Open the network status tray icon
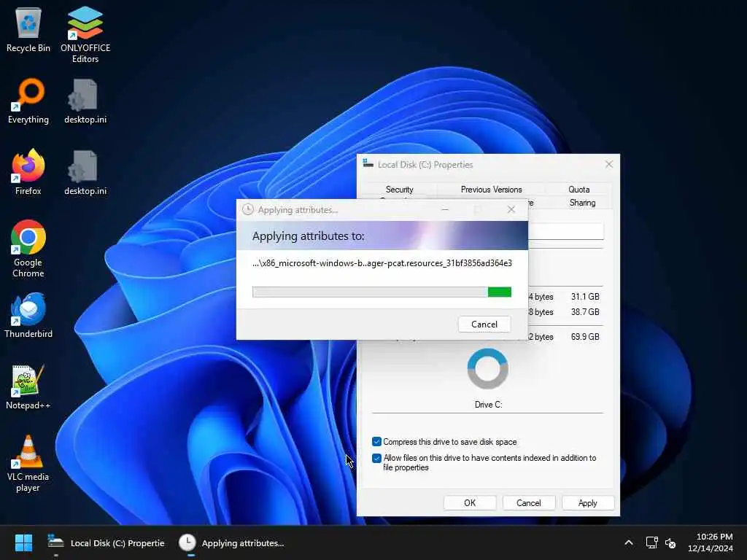 [x=651, y=542]
